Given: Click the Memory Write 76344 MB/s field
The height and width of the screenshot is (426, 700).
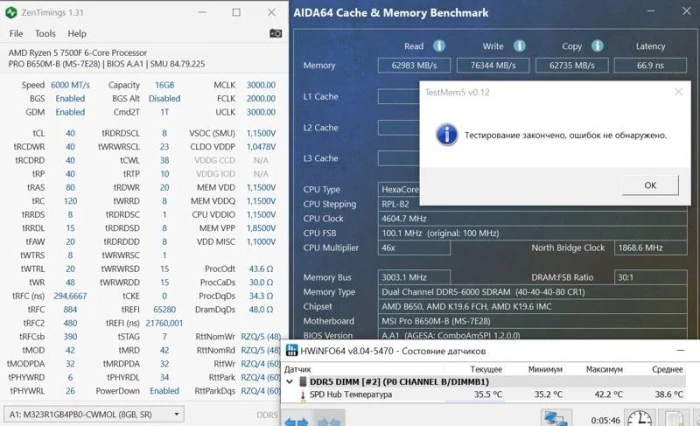Looking at the screenshot, I should 493,65.
